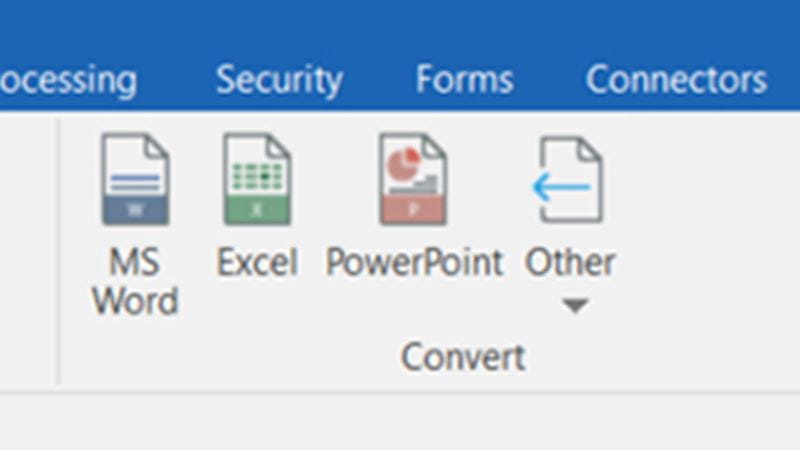The image size is (800, 450).
Task: Hit the blue left arrow on Other icon
Action: pyautogui.click(x=561, y=185)
